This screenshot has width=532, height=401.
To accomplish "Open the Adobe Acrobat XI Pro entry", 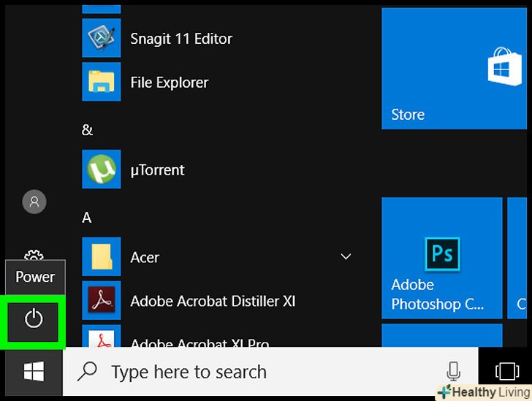I will 199,342.
